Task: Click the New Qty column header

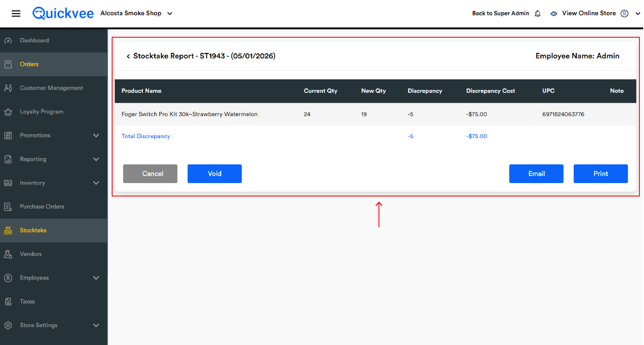Action: 374,91
